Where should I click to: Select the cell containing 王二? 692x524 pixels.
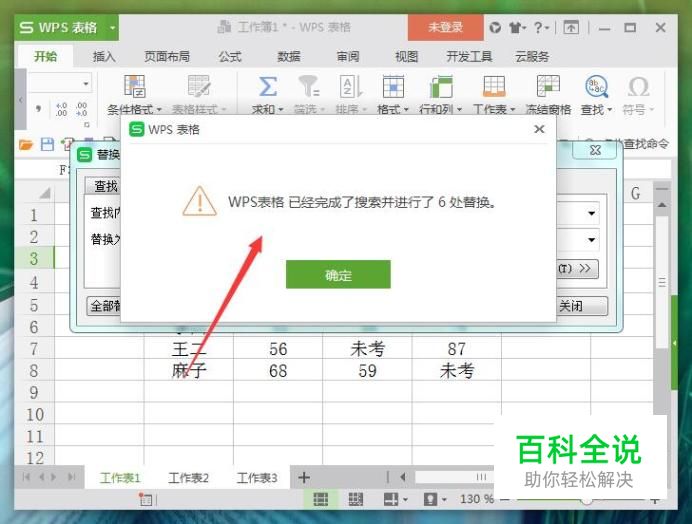click(x=188, y=349)
